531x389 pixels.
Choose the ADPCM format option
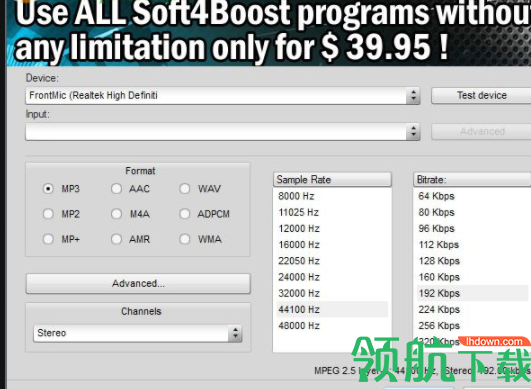pos(185,214)
